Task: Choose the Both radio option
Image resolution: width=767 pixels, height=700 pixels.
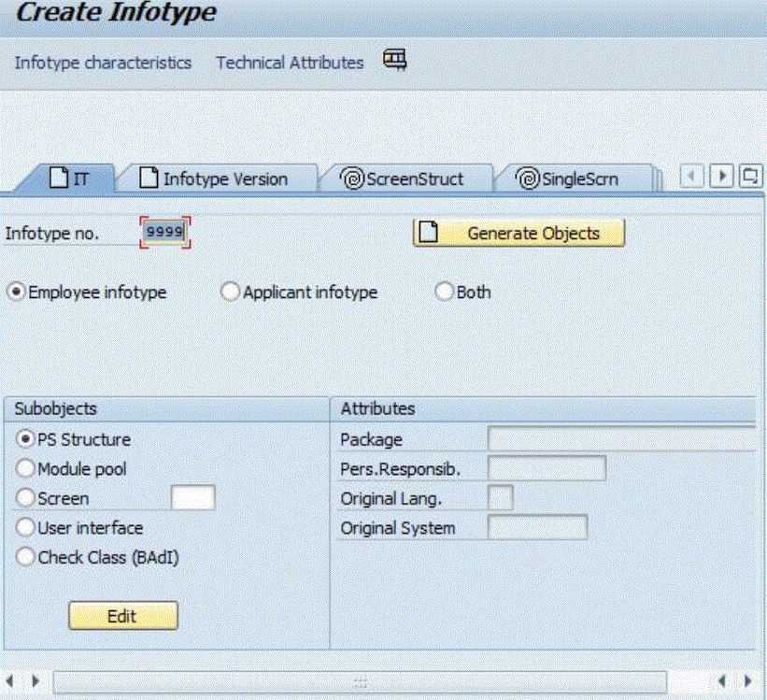Action: 445,293
